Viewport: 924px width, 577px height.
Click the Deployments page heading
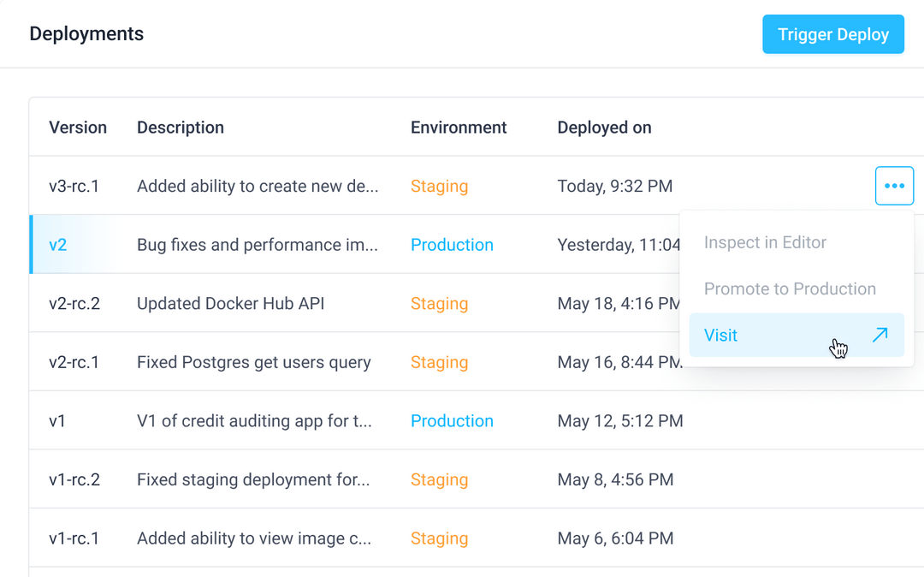(x=86, y=33)
